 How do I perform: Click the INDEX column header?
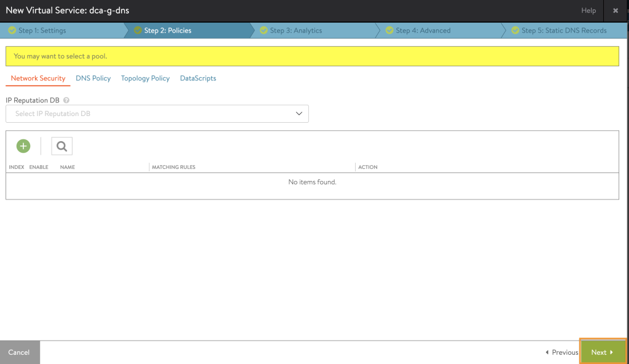point(17,167)
